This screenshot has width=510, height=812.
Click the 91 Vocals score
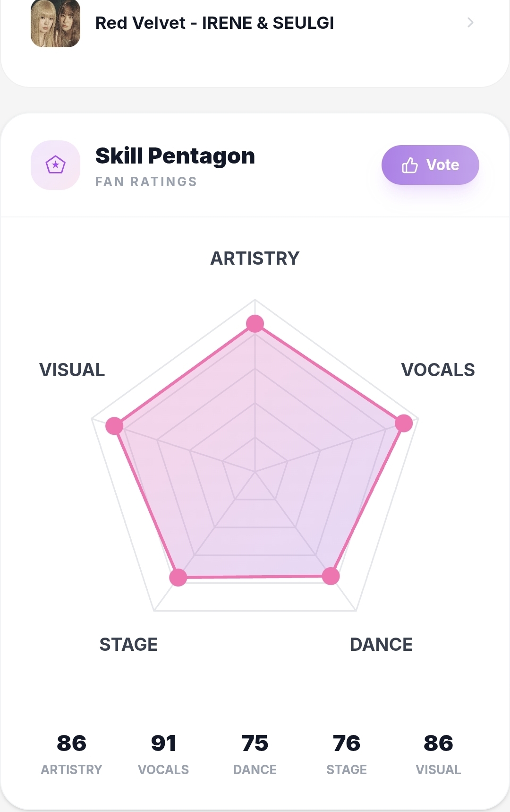163,743
